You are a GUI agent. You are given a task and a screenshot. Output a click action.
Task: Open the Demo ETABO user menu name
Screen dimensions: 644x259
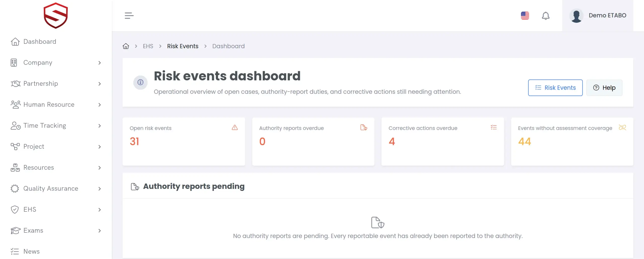point(608,16)
